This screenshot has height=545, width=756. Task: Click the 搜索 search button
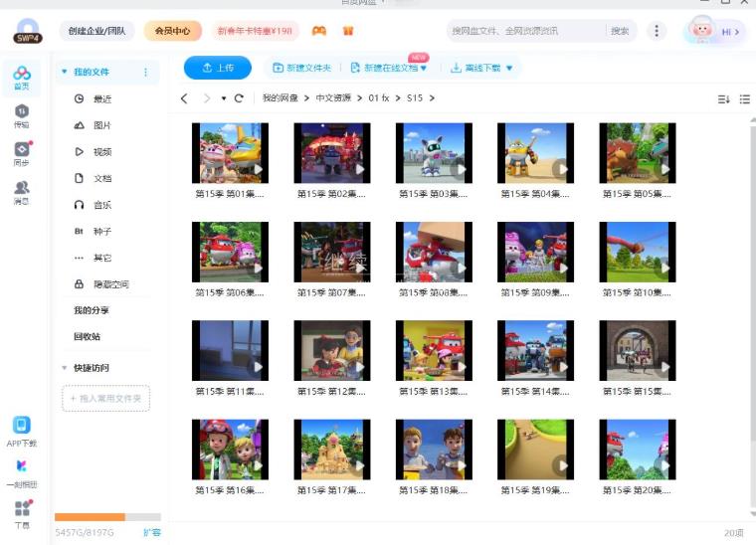click(x=620, y=31)
